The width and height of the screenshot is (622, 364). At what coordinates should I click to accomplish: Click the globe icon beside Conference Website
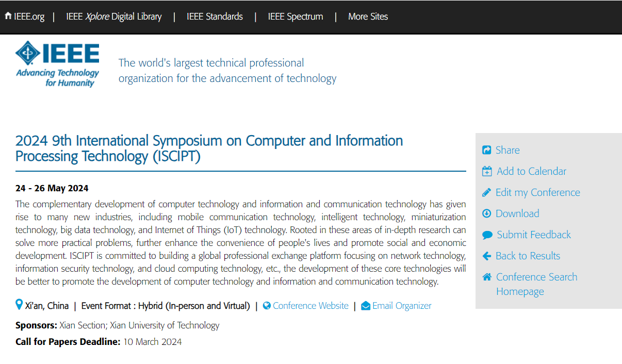click(267, 306)
